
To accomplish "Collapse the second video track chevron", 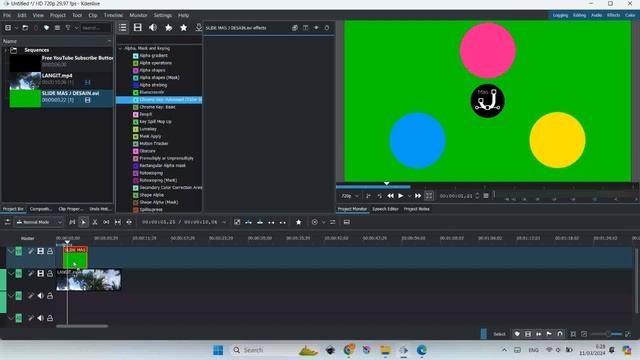I will 11,273.
